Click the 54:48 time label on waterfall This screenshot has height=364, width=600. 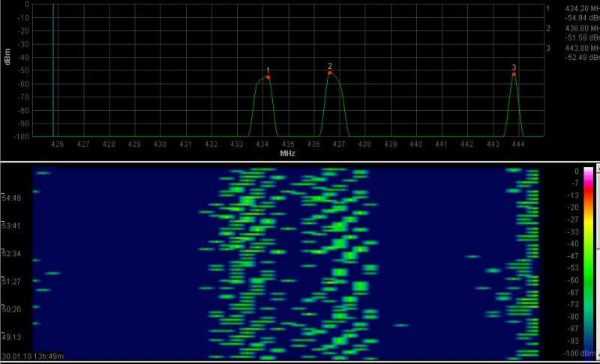13,198
